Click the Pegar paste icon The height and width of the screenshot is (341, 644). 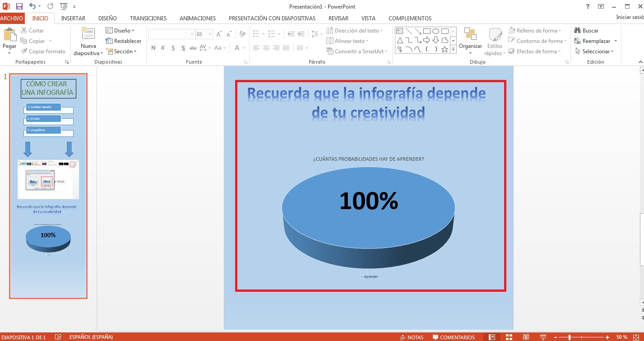[9, 35]
